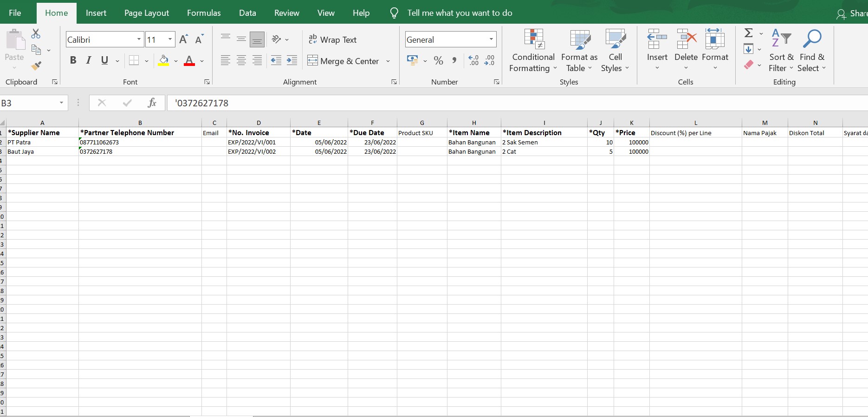Open font size 11 dropdown
Image resolution: width=868 pixels, height=417 pixels.
pos(170,39)
